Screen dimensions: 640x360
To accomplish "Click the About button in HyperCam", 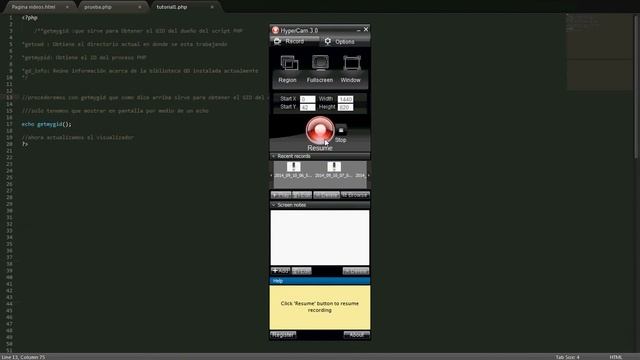I will [356, 335].
